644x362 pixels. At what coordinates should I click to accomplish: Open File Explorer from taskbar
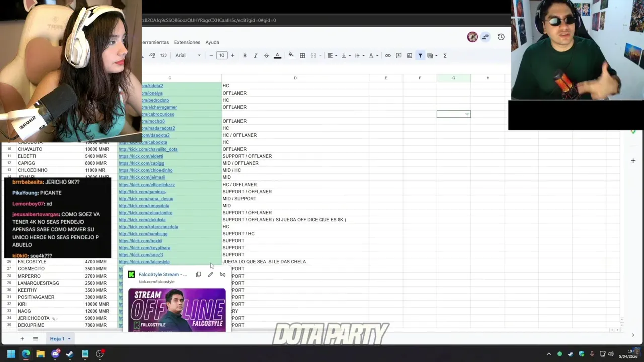(40, 354)
